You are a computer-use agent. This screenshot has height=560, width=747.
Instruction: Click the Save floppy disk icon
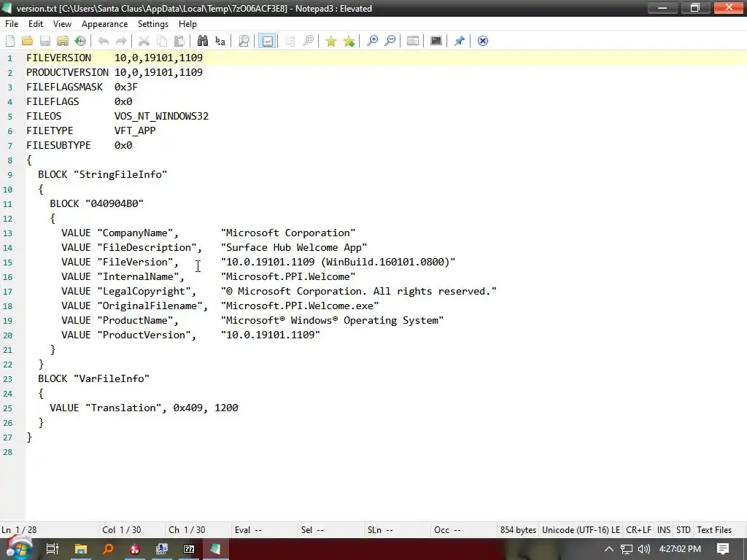click(45, 41)
